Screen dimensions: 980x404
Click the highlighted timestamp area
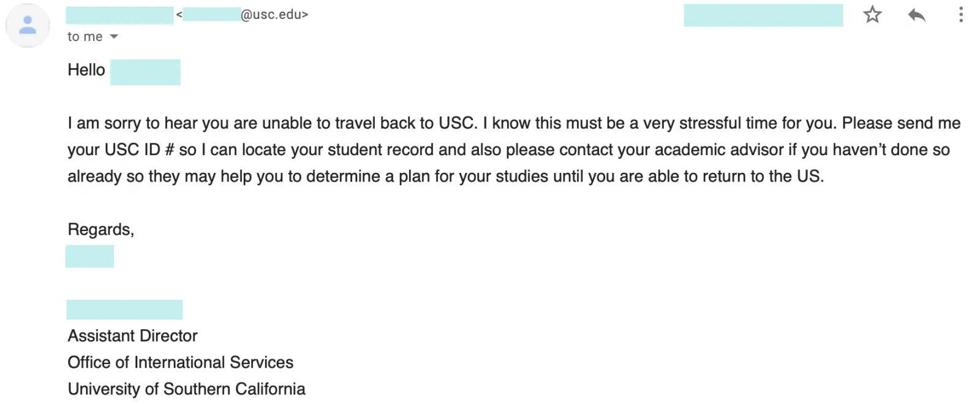click(763, 15)
